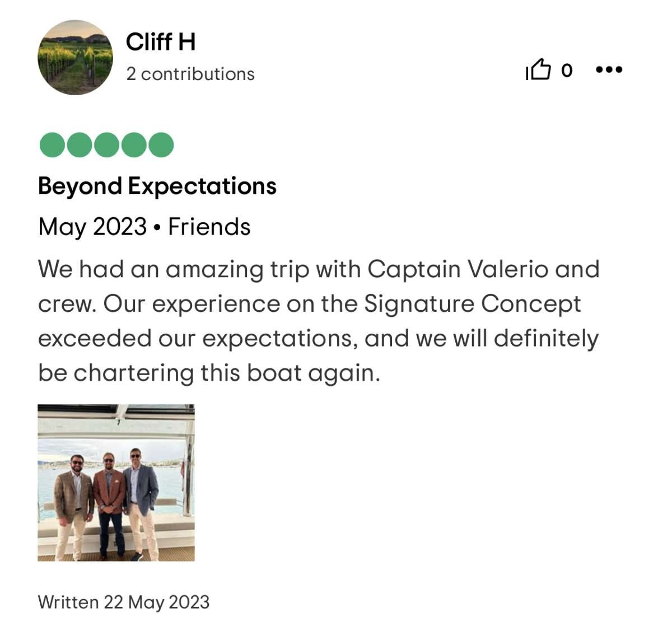Click the third green rating bubble
Screen dimensions: 672x622
pyautogui.click(x=106, y=145)
